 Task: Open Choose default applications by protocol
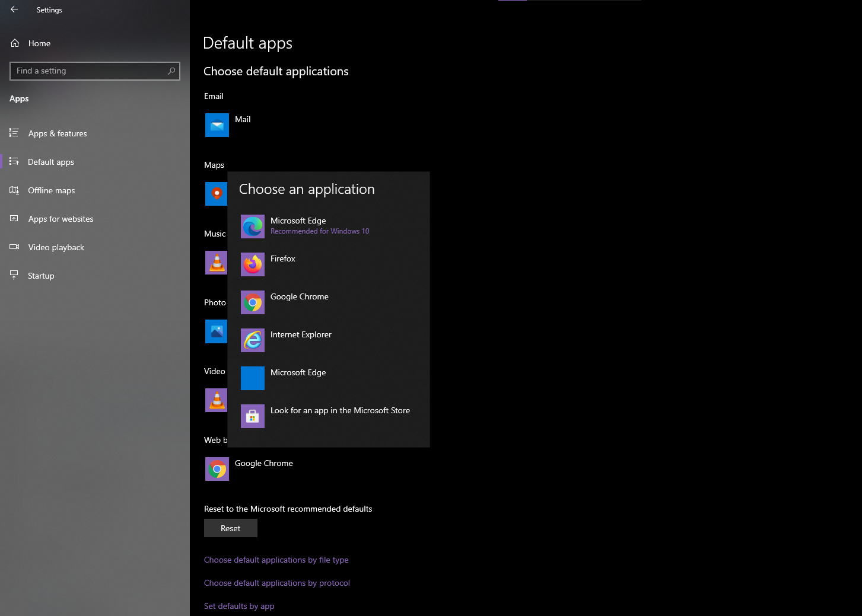(x=276, y=583)
